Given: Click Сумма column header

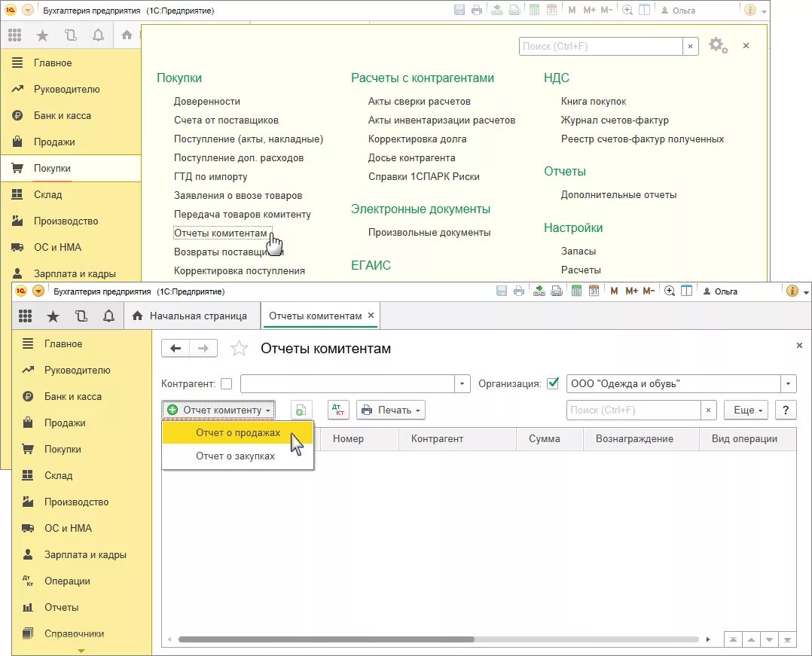Looking at the screenshot, I should (x=550, y=438).
